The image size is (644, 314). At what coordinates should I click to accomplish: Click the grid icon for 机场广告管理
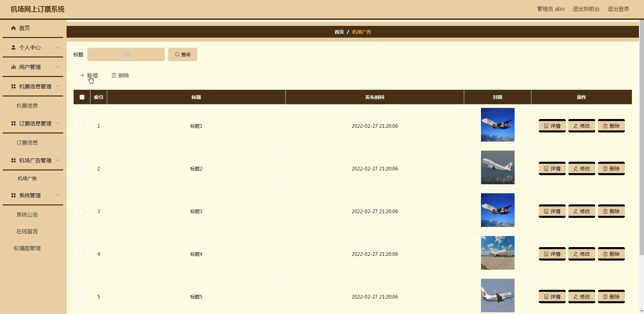[x=13, y=160]
